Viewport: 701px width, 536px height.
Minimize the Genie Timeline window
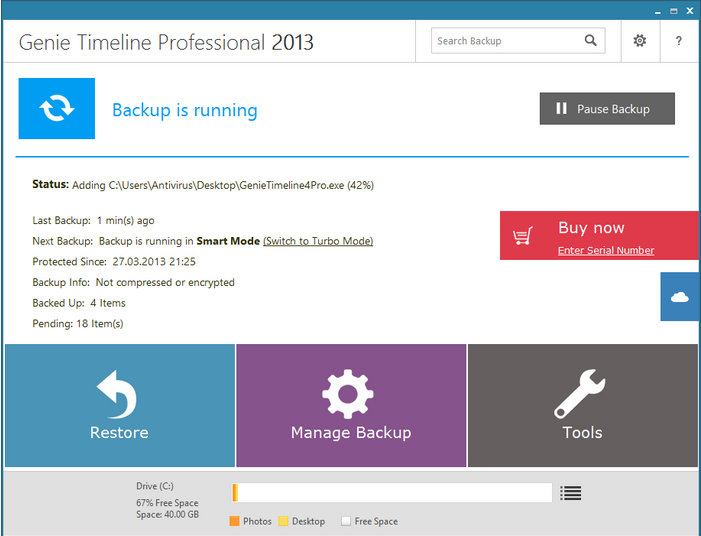pyautogui.click(x=658, y=12)
